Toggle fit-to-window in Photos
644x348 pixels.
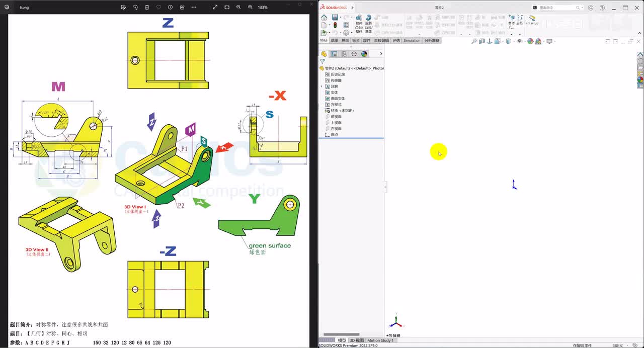pos(227,8)
